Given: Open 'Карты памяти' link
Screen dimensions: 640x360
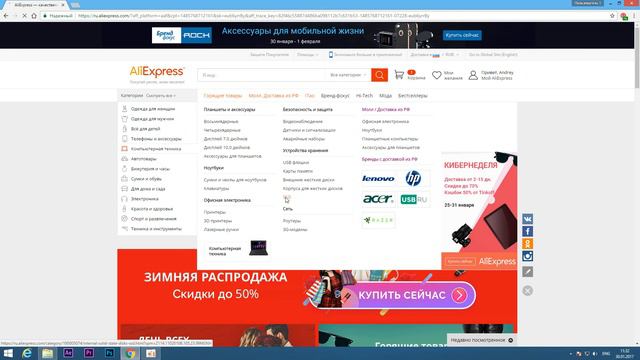Looking at the screenshot, I should click(298, 171).
